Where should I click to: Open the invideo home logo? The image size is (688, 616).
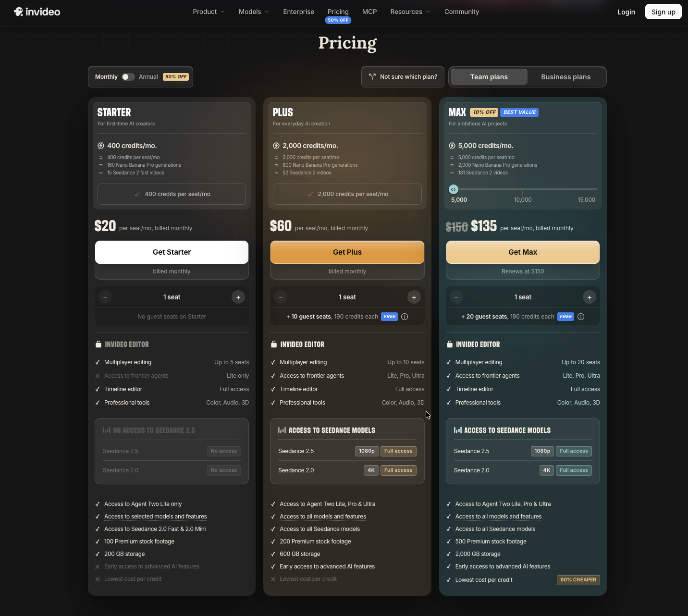(x=37, y=12)
